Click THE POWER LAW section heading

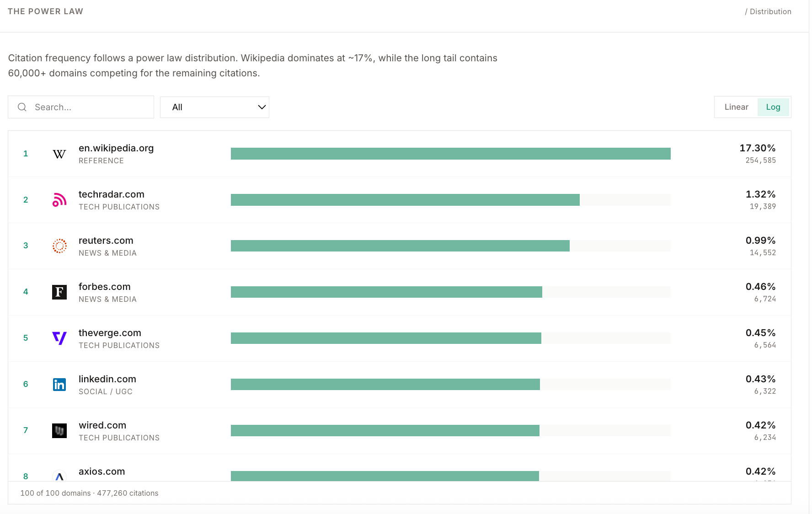point(45,11)
